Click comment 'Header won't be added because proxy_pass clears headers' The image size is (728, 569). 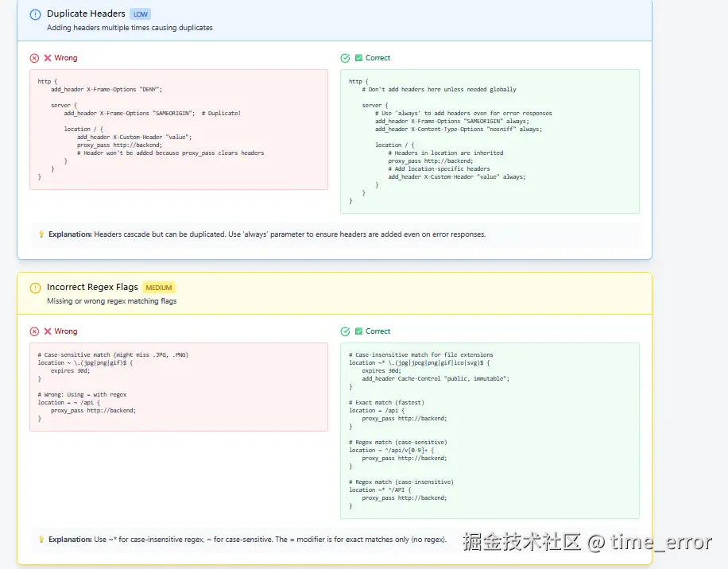pyautogui.click(x=170, y=153)
